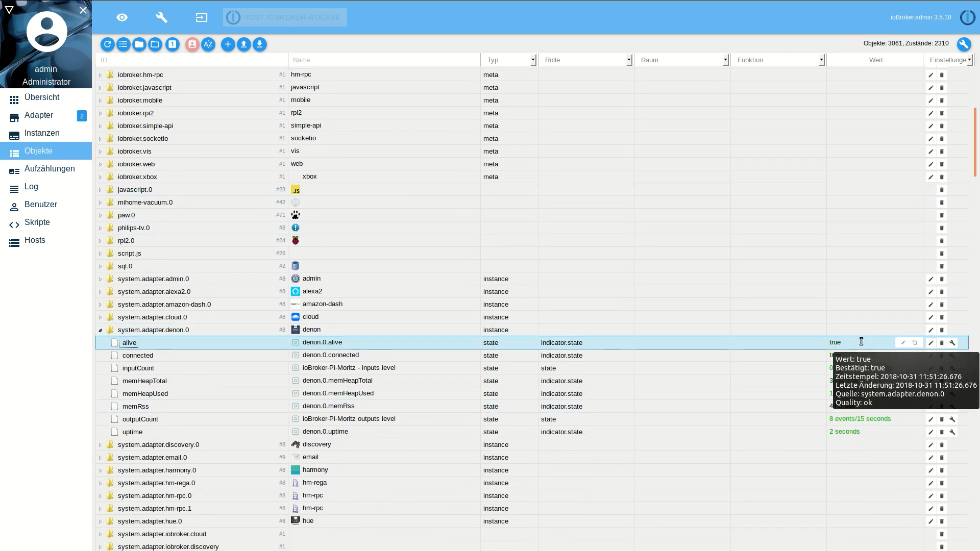Screen dimensions: 980x551
Task: Open the Funktion filter dropdown
Action: click(821, 60)
